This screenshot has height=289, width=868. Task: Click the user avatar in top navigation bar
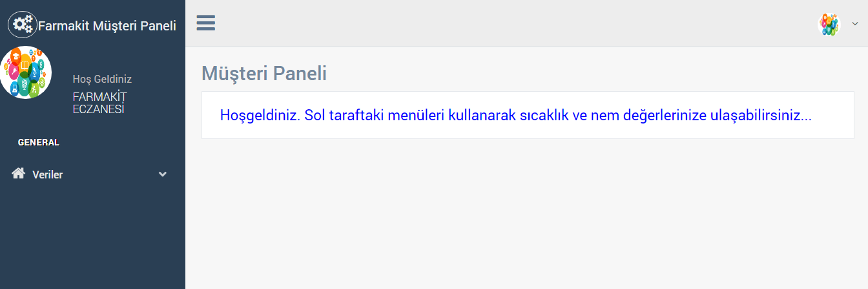829,24
